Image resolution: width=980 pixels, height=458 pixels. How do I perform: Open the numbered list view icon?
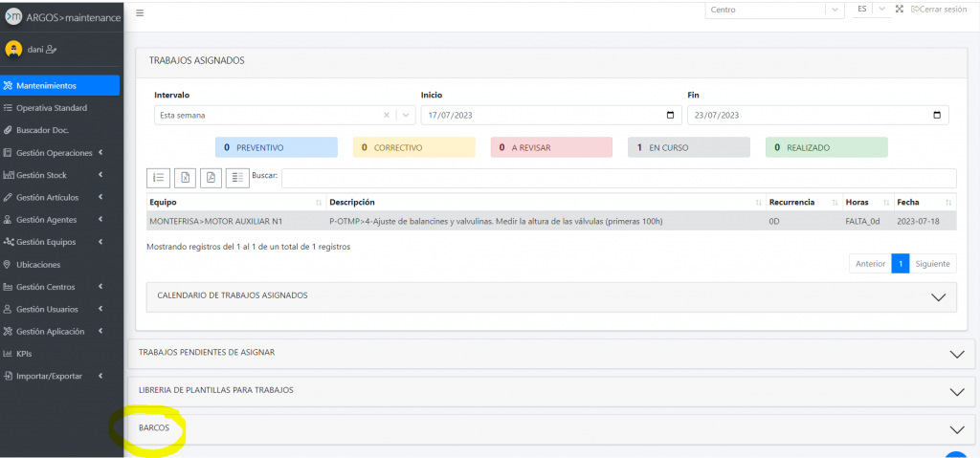[x=159, y=178]
